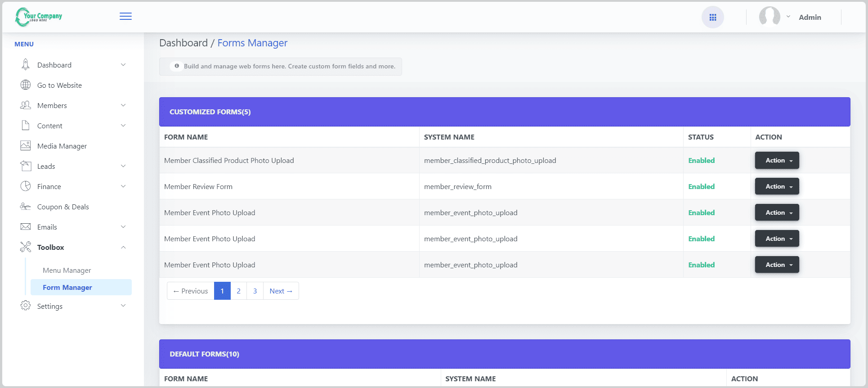The width and height of the screenshot is (868, 388).
Task: Open the apps grid icon
Action: click(712, 18)
